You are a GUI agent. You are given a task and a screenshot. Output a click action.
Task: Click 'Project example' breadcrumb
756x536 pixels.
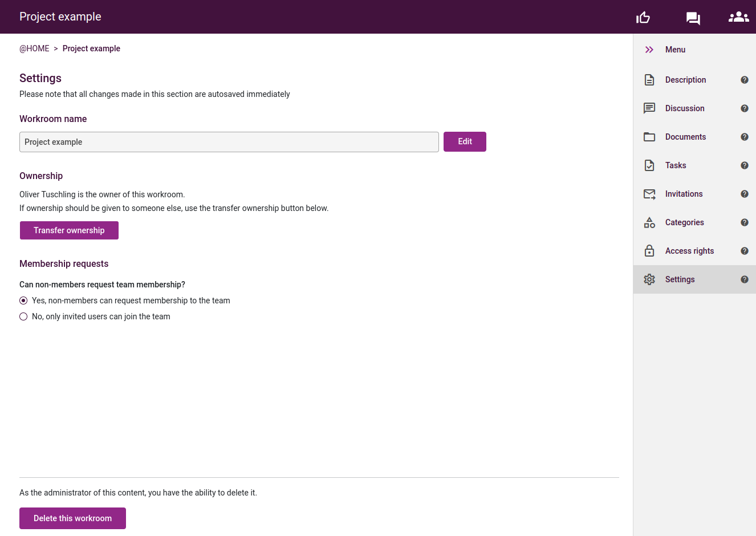(x=91, y=48)
